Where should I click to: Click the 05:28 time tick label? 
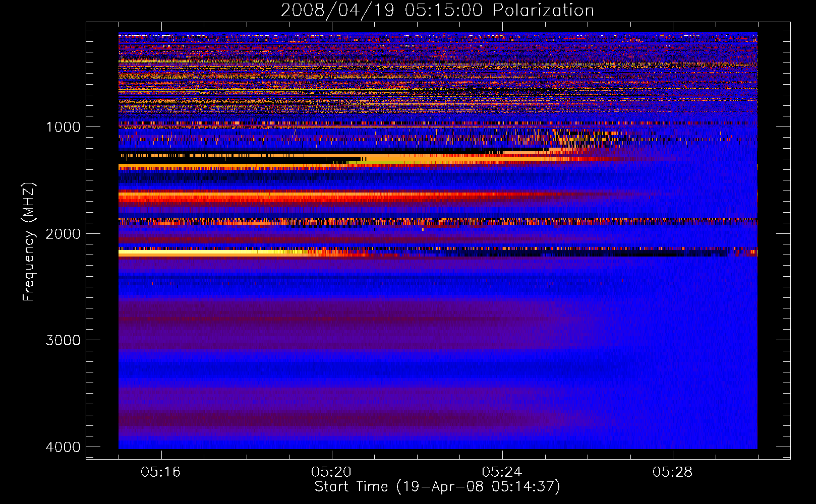click(x=672, y=472)
